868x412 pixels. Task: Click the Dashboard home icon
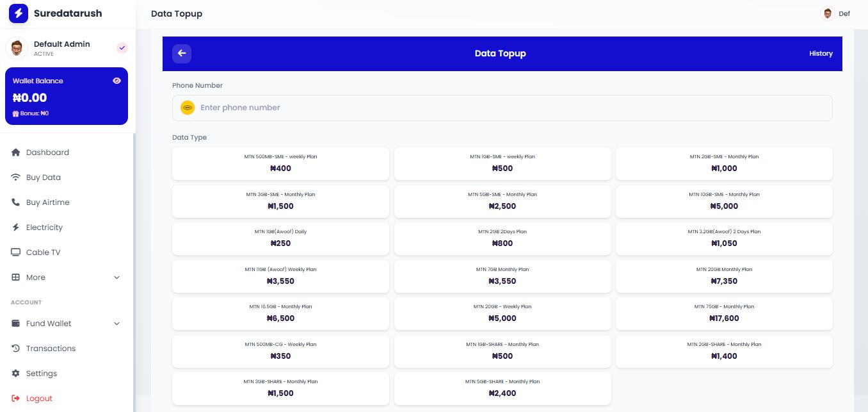[x=16, y=152]
